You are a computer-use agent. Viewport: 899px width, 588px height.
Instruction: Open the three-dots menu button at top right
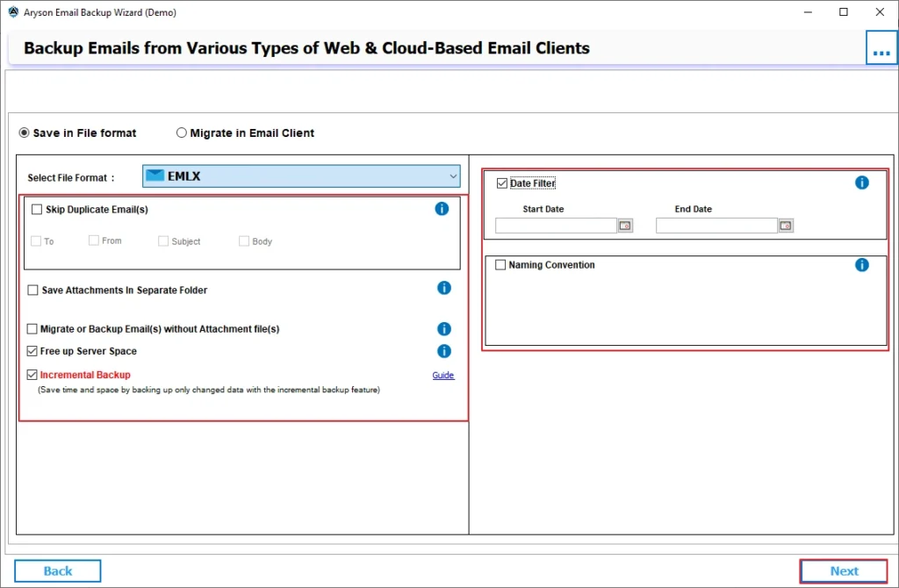(x=881, y=48)
